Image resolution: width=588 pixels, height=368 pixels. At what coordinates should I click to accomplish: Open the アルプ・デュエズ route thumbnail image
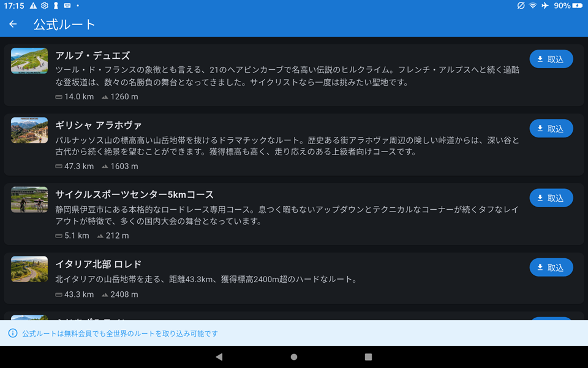[x=29, y=61]
